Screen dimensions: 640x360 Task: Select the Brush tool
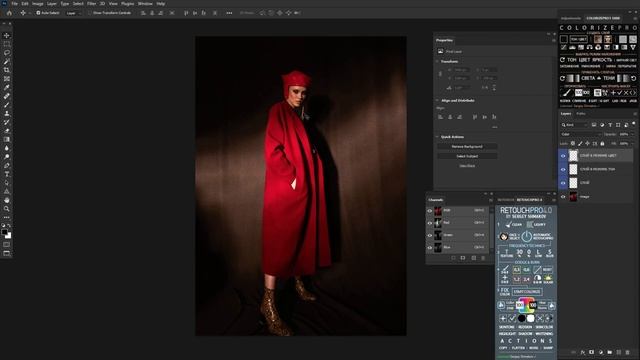pos(7,105)
